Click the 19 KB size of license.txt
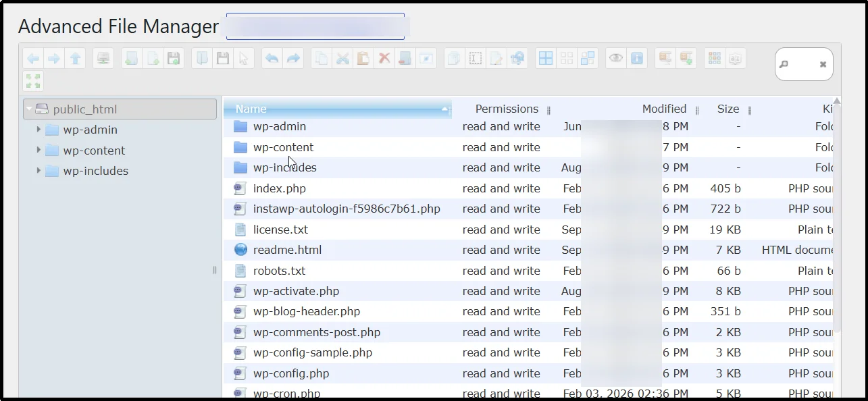Viewport: 868px width, 401px height. click(x=725, y=230)
